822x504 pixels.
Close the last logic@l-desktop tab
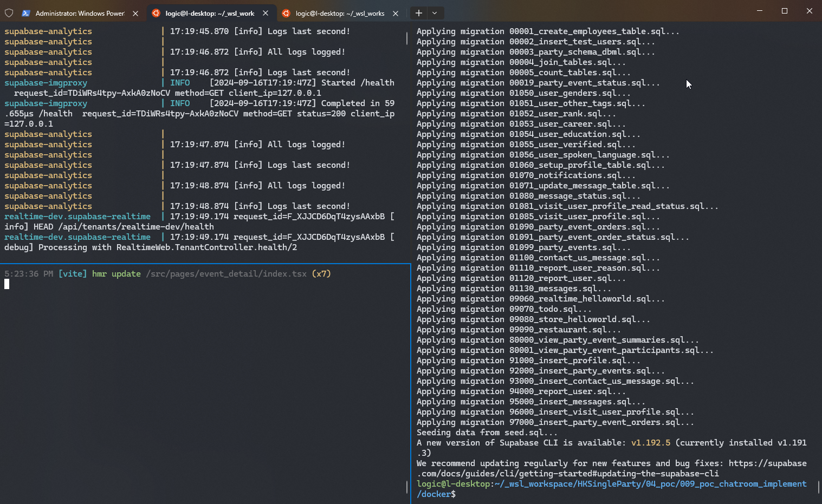[x=396, y=14]
